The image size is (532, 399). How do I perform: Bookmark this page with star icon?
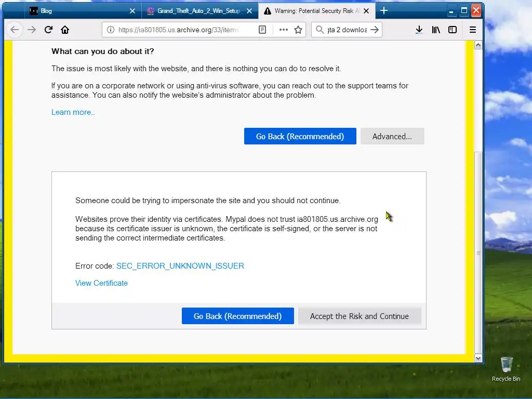298,30
